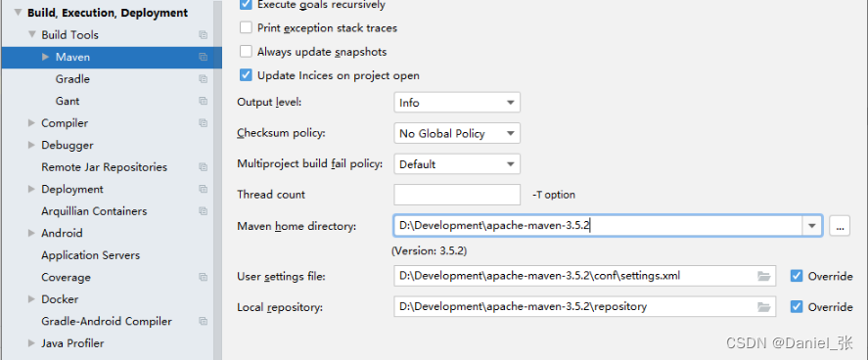Expand the Maven tree node
This screenshot has width=868, height=360.
coord(46,57)
